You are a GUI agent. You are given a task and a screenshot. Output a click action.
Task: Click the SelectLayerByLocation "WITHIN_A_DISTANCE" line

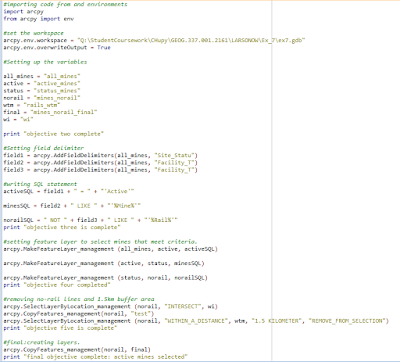pos(196,321)
